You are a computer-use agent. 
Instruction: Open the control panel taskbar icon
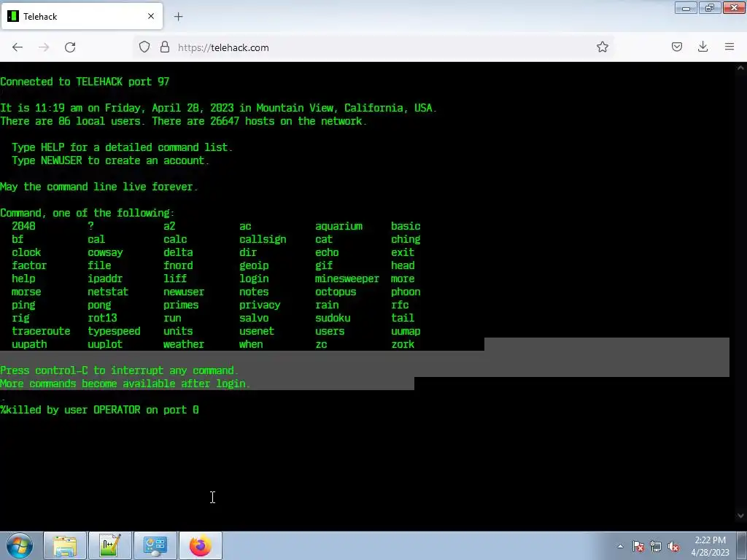155,545
